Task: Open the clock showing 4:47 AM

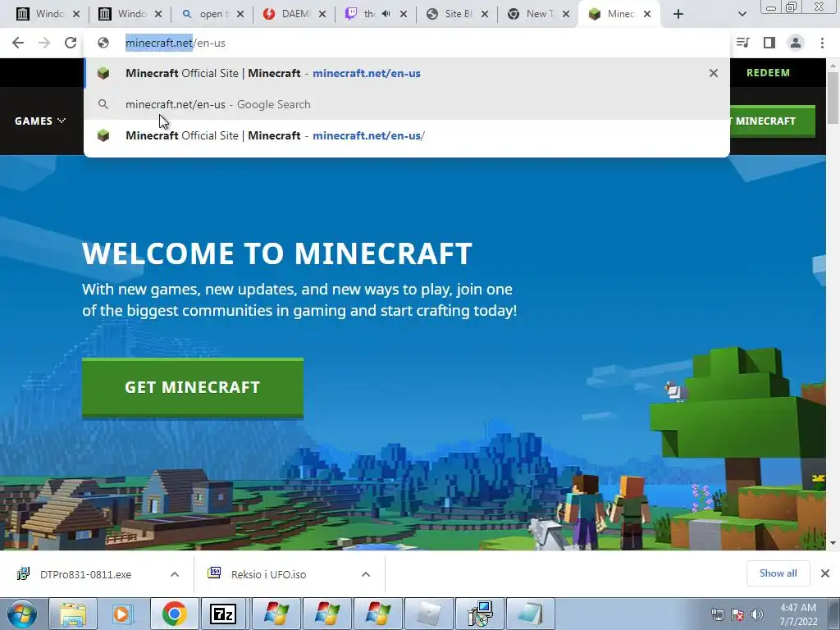Action: [798, 614]
